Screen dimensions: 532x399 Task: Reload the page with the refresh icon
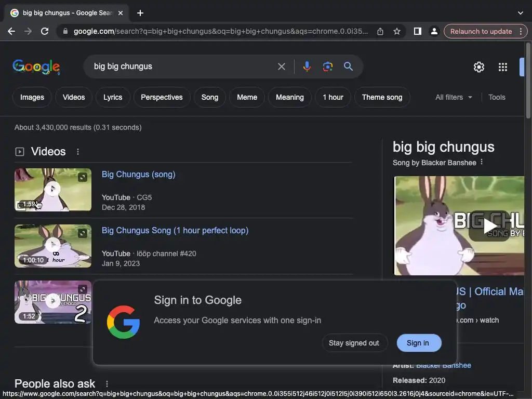(45, 31)
